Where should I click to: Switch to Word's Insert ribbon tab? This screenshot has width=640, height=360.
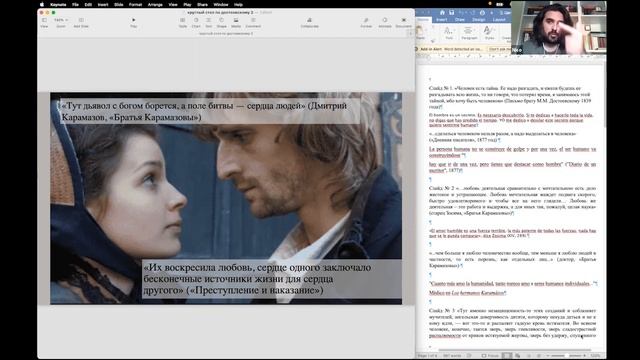tap(442, 20)
